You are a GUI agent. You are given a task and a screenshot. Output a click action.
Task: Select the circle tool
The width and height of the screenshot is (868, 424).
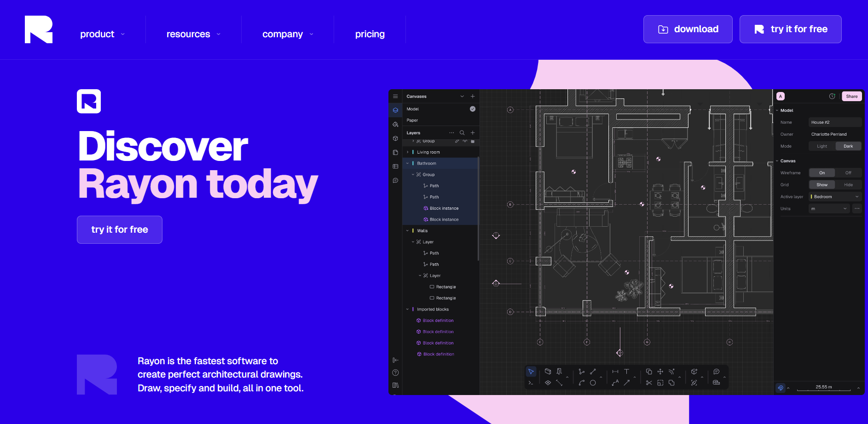(593, 383)
